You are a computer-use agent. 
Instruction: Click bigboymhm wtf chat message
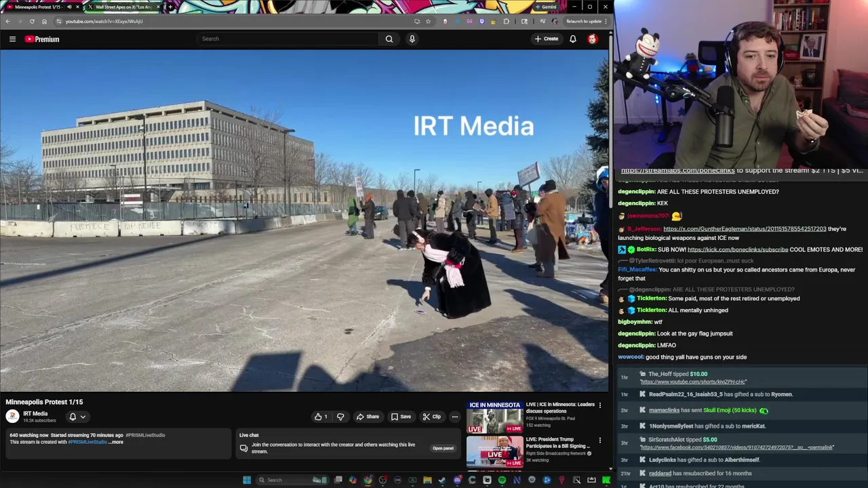(x=640, y=322)
